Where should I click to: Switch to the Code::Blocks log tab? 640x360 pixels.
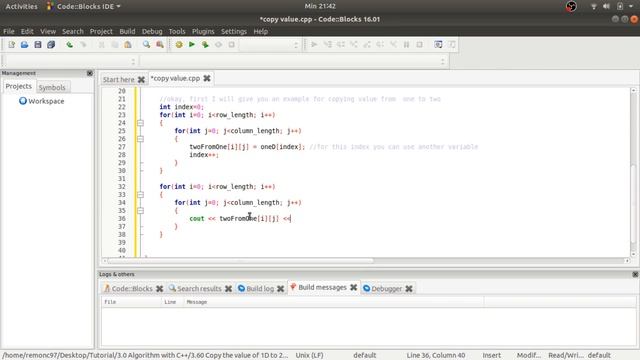(132, 289)
